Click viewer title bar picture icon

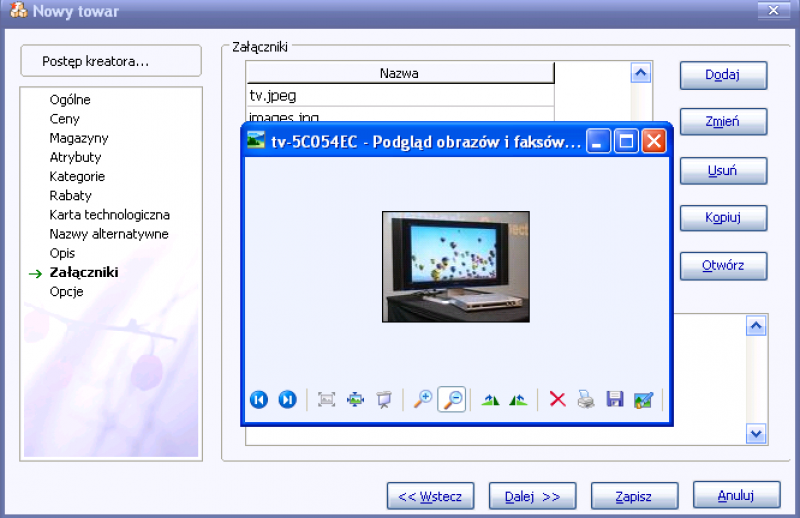[256, 140]
